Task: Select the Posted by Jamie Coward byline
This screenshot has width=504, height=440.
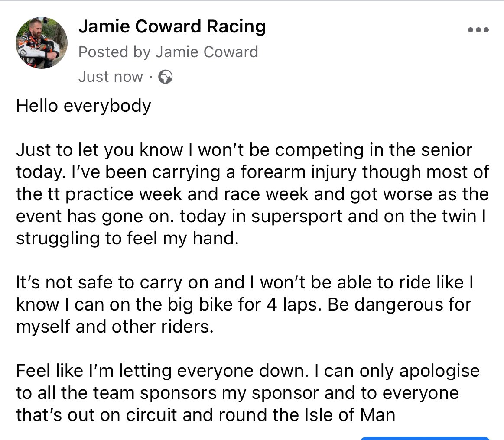Action: coord(168,52)
